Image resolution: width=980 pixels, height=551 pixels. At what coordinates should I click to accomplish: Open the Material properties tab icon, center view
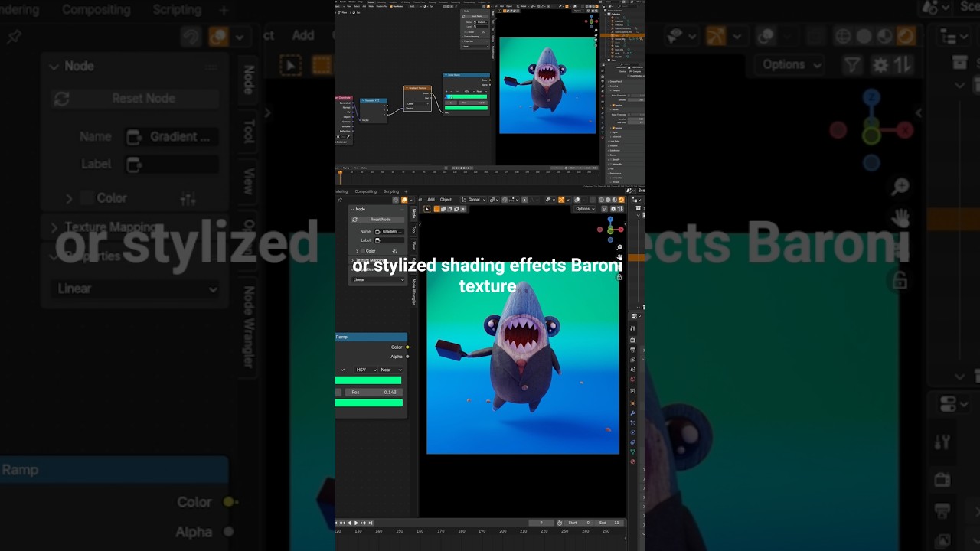point(633,461)
